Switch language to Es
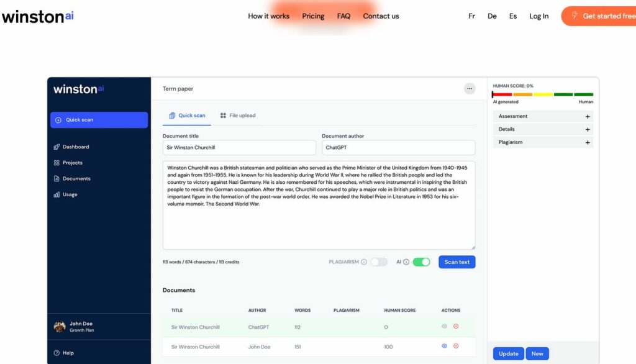Image resolution: width=636 pixels, height=364 pixels. click(x=512, y=16)
